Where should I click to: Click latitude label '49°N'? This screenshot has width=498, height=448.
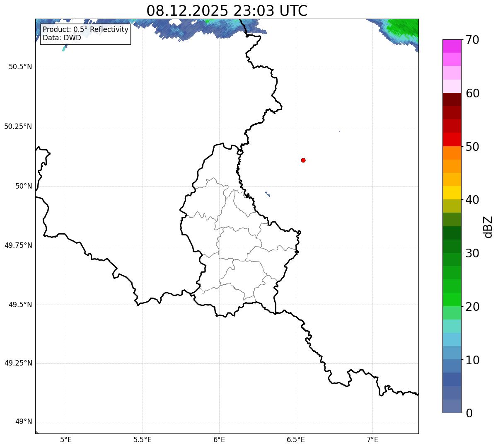(24, 422)
